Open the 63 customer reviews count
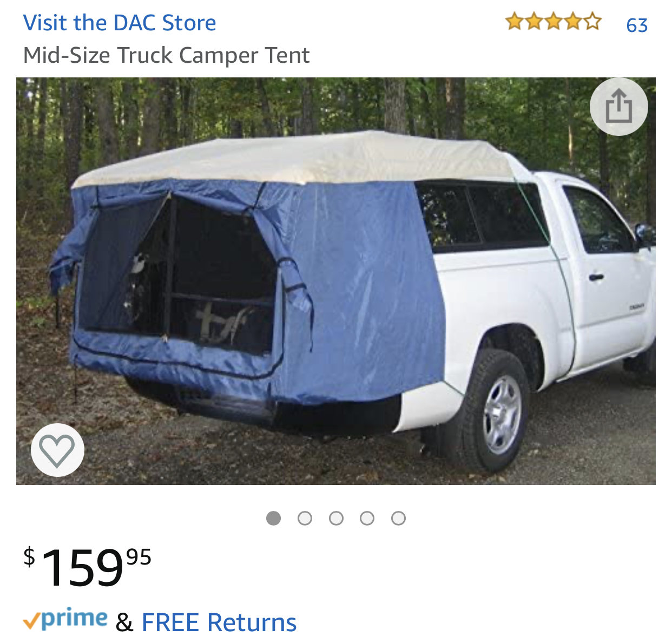Viewport: 672px width, 643px height. 637,25
